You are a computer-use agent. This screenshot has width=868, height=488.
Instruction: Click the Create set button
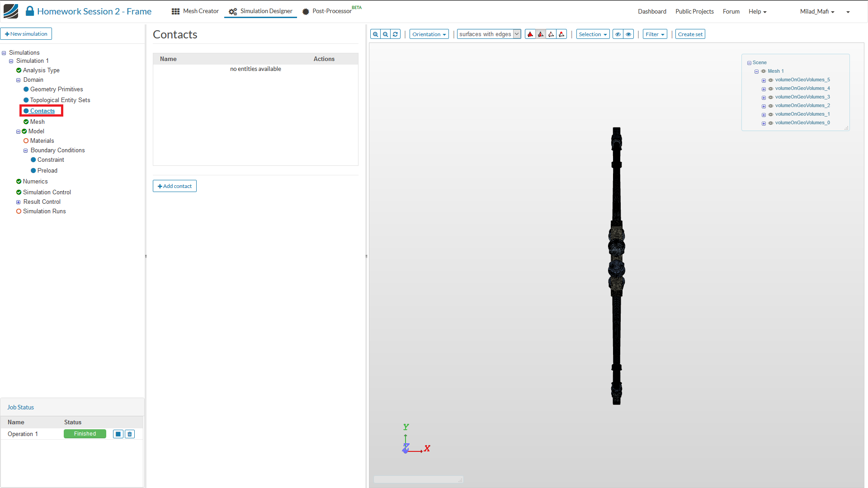pyautogui.click(x=690, y=34)
